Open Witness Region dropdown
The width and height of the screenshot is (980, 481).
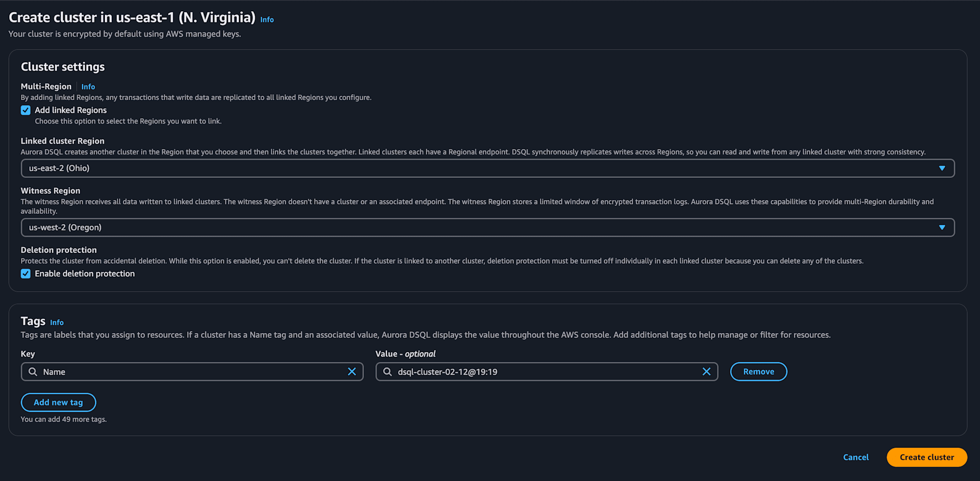click(488, 228)
